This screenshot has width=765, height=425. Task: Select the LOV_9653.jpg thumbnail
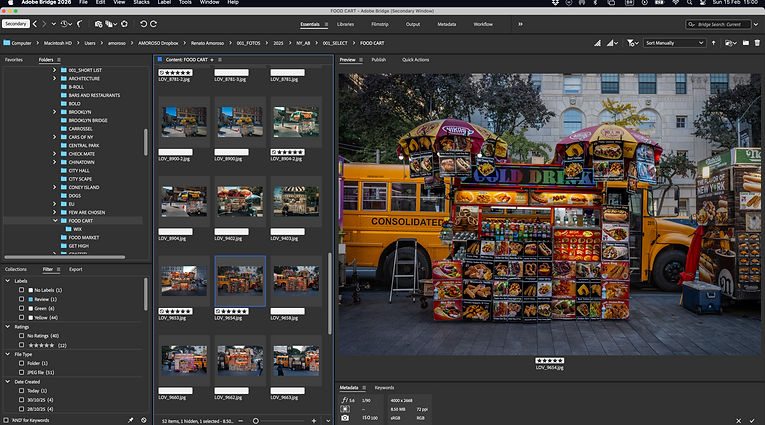point(184,281)
